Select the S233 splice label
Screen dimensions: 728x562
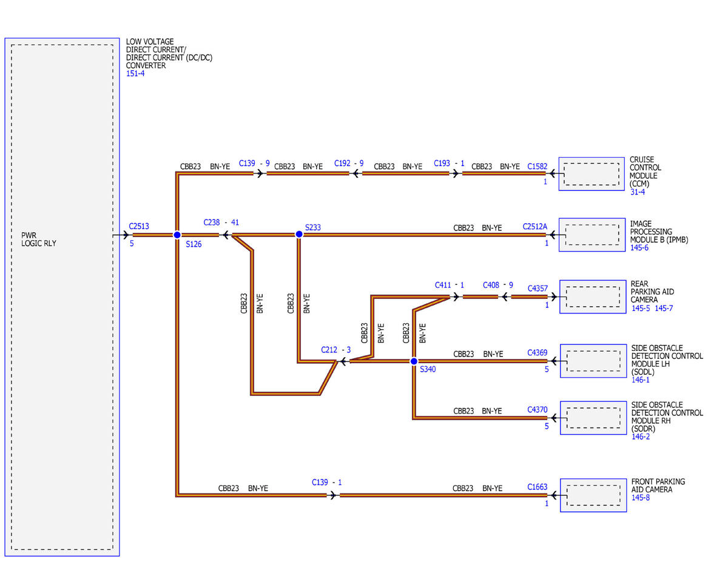coord(313,227)
